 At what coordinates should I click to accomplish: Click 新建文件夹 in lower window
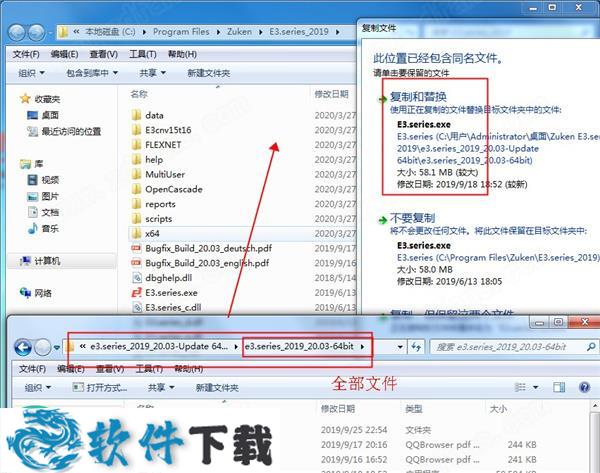(x=217, y=388)
